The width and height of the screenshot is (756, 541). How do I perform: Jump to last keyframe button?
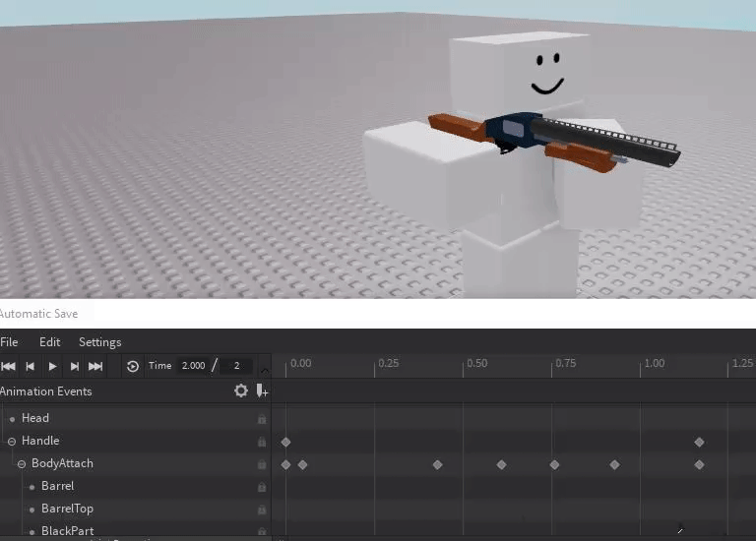pyautogui.click(x=95, y=366)
